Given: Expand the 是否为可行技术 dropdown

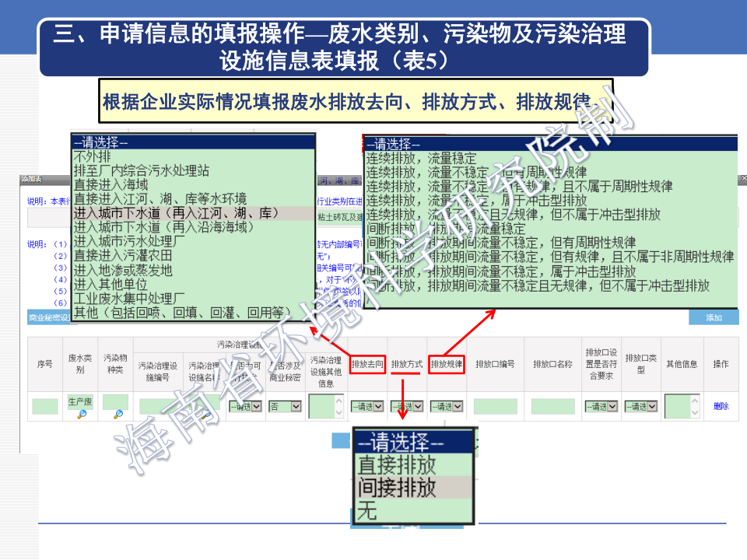Looking at the screenshot, I should coord(245,406).
